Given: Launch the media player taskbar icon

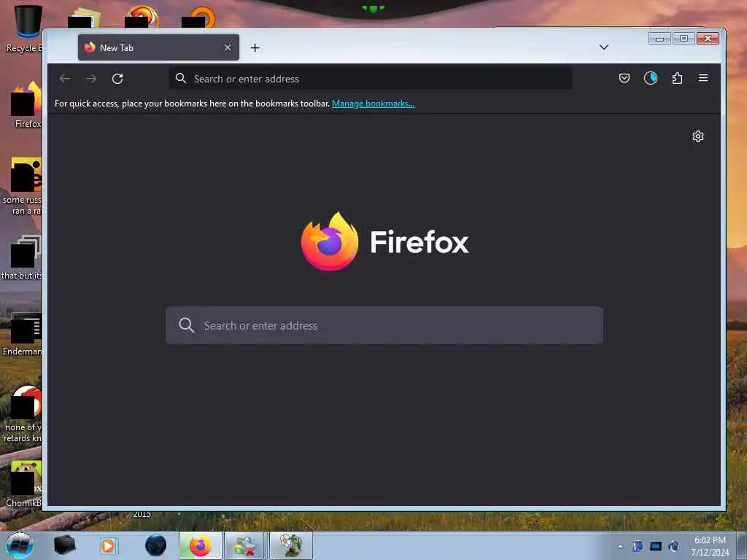Looking at the screenshot, I should [x=109, y=545].
